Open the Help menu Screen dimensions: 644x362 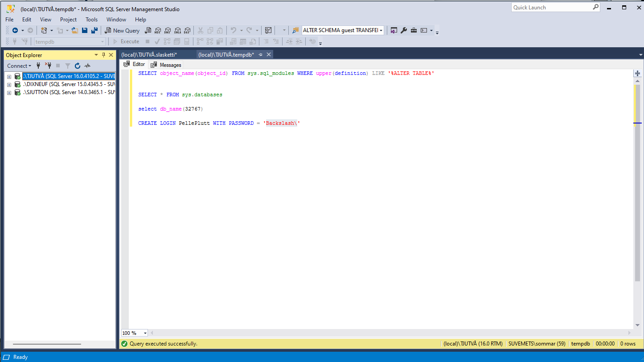[x=140, y=20]
